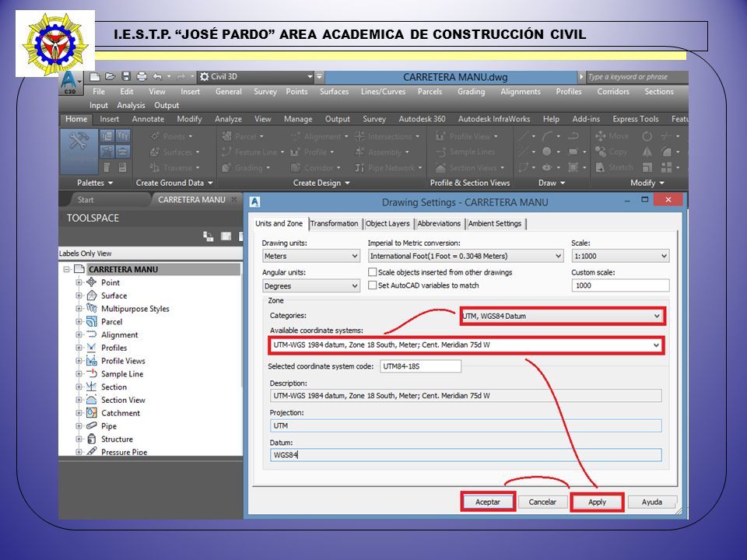The image size is (747, 560).
Task: Open the Drawing units dropdown showing Meters
Action: [311, 256]
